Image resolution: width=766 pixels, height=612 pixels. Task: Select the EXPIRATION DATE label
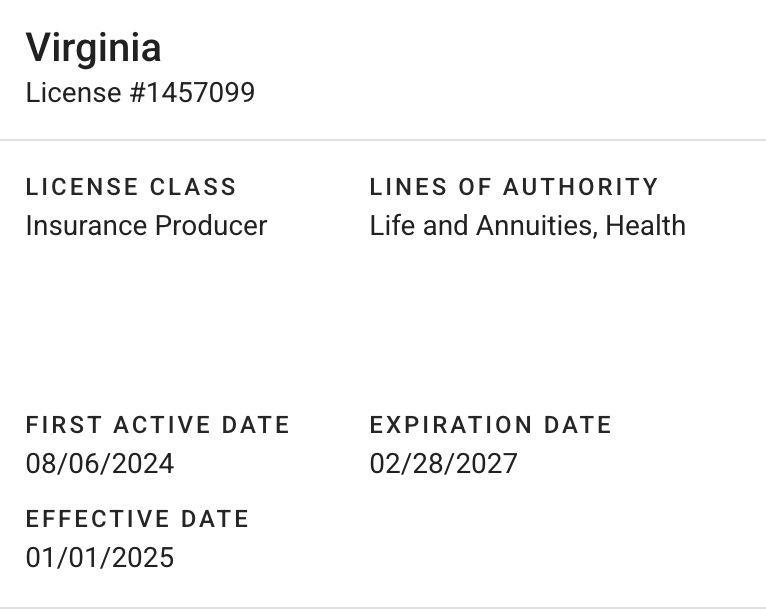490,425
